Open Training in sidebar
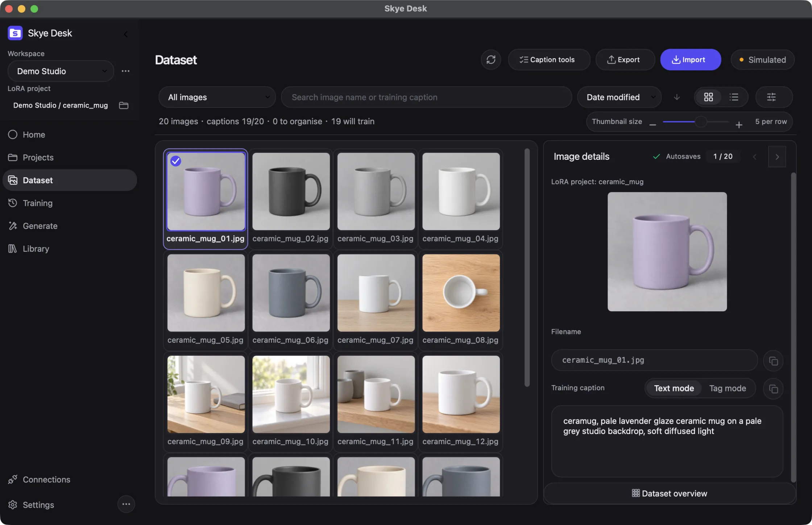This screenshot has height=525, width=812. pyautogui.click(x=70, y=203)
